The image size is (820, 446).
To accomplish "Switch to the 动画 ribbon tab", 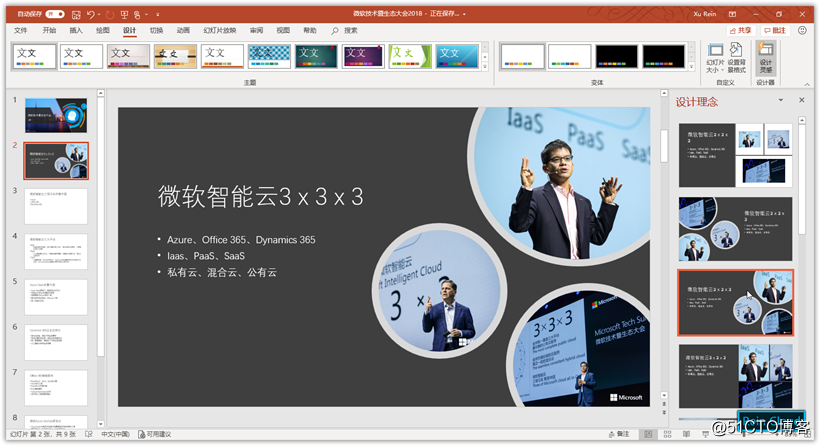I will 183,30.
